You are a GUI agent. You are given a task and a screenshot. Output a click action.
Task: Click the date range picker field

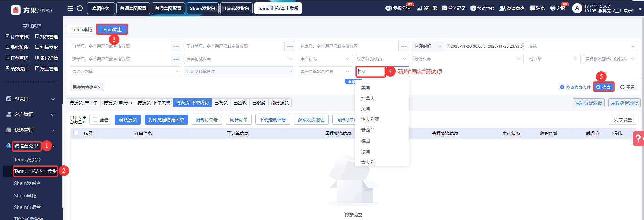click(484, 46)
